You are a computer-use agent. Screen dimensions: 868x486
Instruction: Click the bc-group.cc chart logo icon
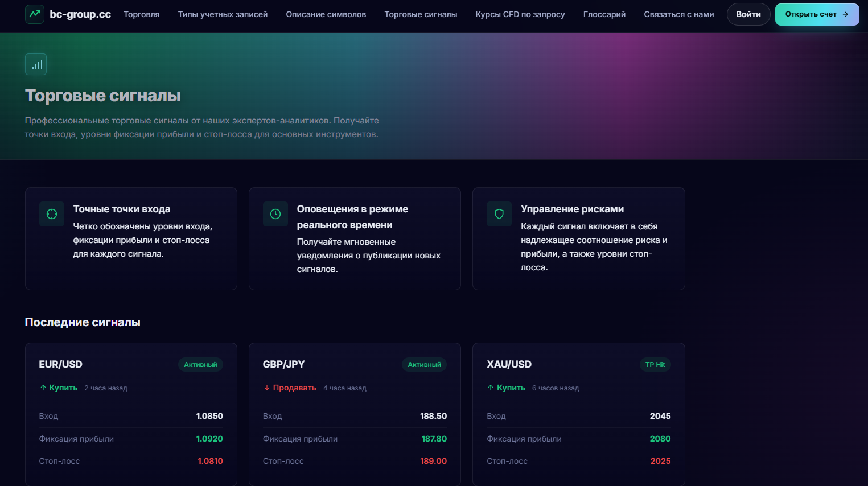(35, 14)
